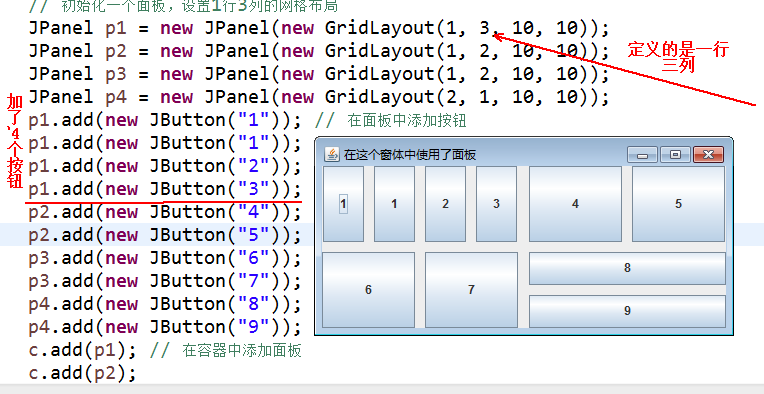
Task: Close the Java panel demo window
Action: coord(708,154)
